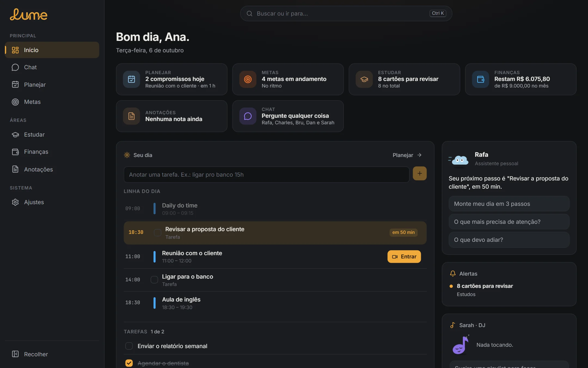The height and width of the screenshot is (368, 588).
Task: Focus the Buscar ou ir para search field
Action: (346, 13)
